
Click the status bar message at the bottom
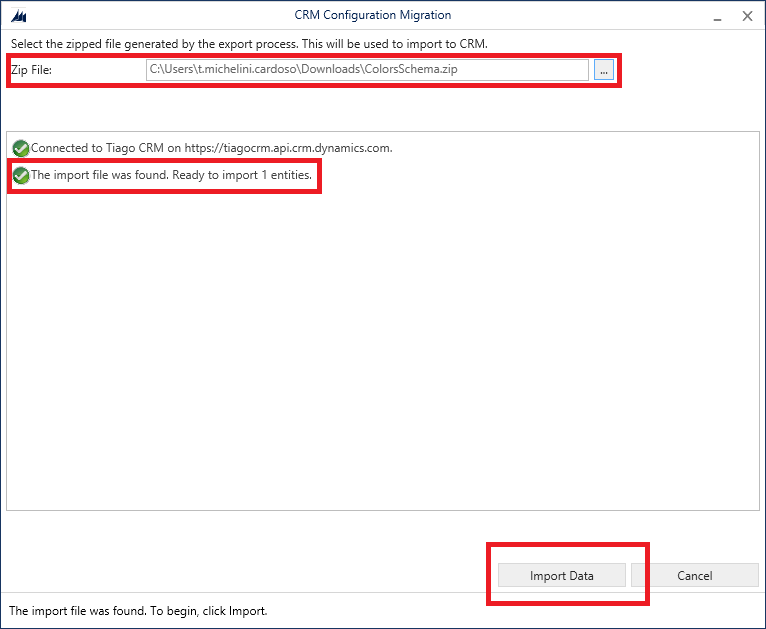point(138,610)
